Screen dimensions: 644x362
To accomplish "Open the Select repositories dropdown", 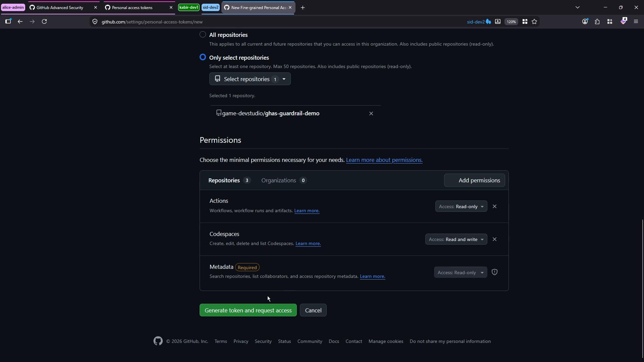I will (x=250, y=79).
